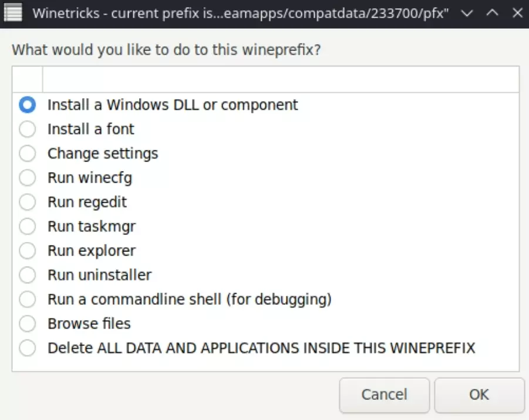529x420 pixels.
Task: Close the Winetricks dialog window
Action: pos(517,13)
